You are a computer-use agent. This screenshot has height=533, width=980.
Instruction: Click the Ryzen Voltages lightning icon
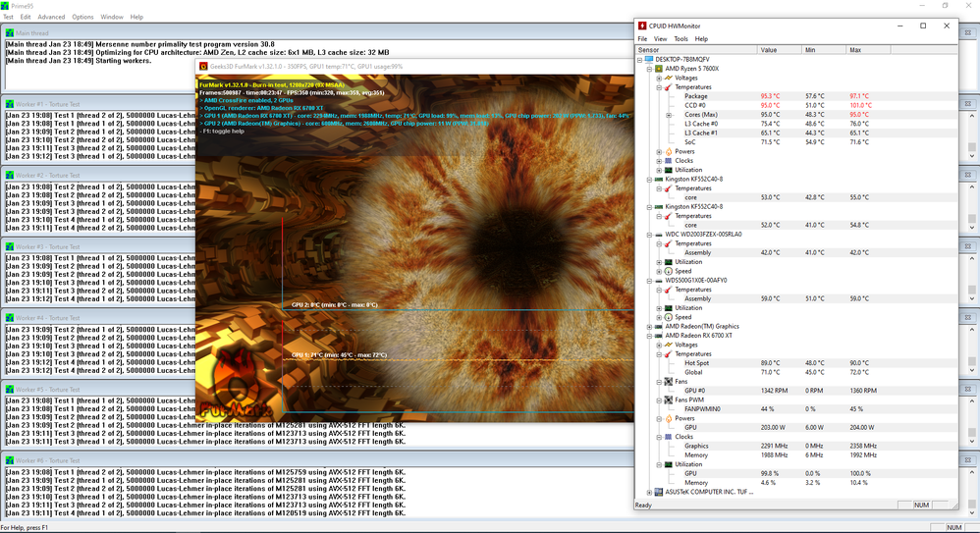click(668, 79)
